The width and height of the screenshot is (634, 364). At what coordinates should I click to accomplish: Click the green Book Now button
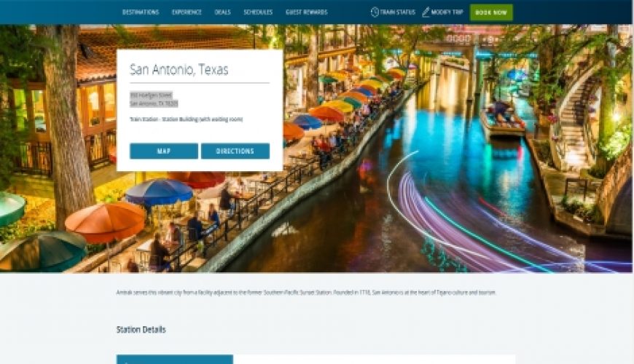pos(491,12)
